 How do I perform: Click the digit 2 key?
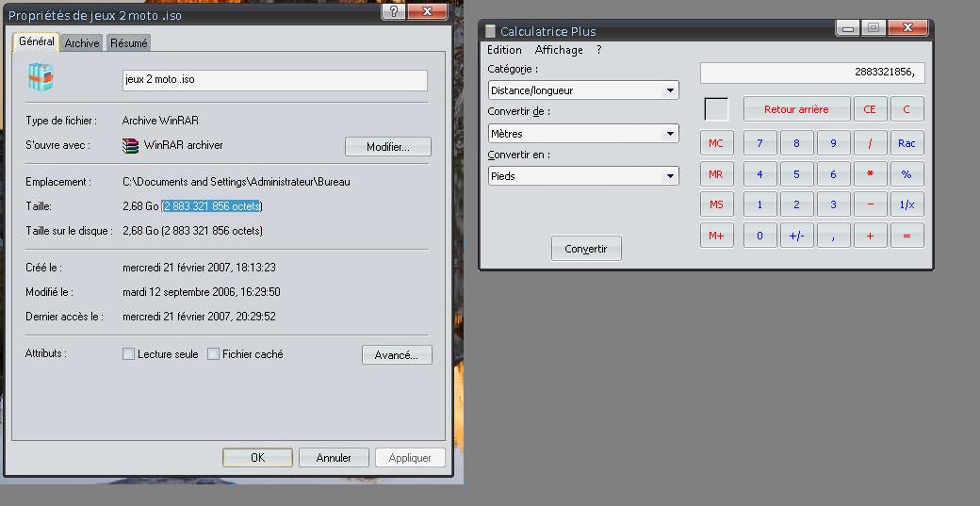(x=797, y=204)
